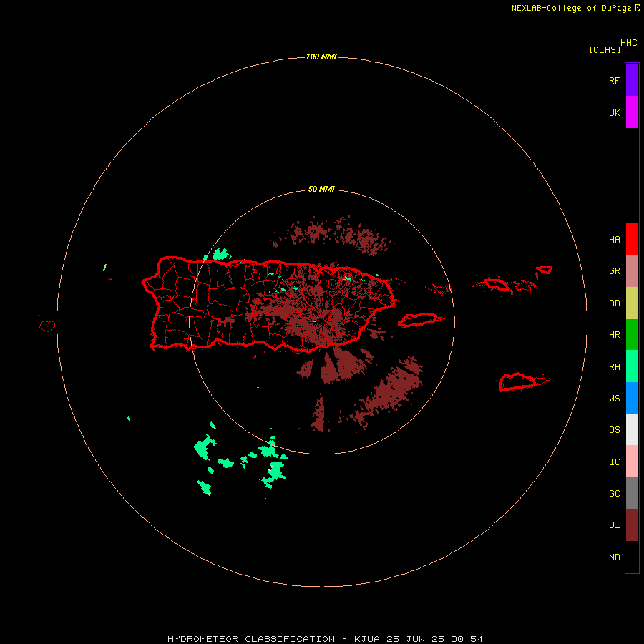The height and width of the screenshot is (644, 644).
Task: Click the HYDROMETEOR CLASSIFICATION title caption
Action: click(x=325, y=639)
